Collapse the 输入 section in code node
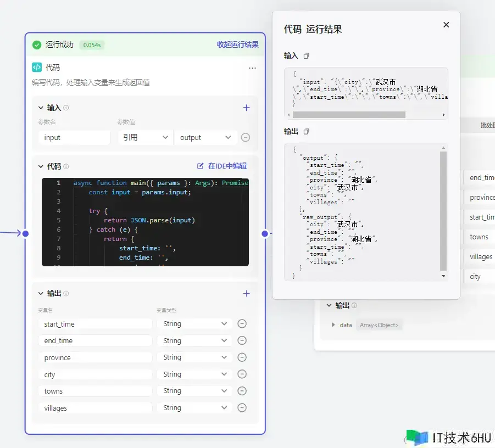The width and height of the screenshot is (495, 448). pos(41,108)
